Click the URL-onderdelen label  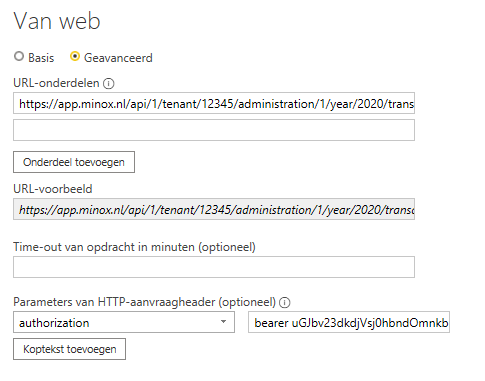[56, 83]
